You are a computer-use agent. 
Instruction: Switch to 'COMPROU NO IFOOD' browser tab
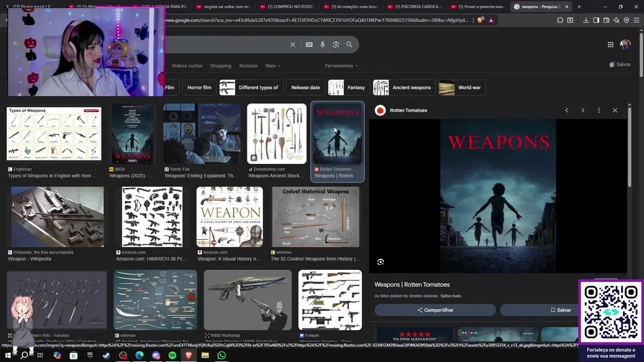pos(287,7)
